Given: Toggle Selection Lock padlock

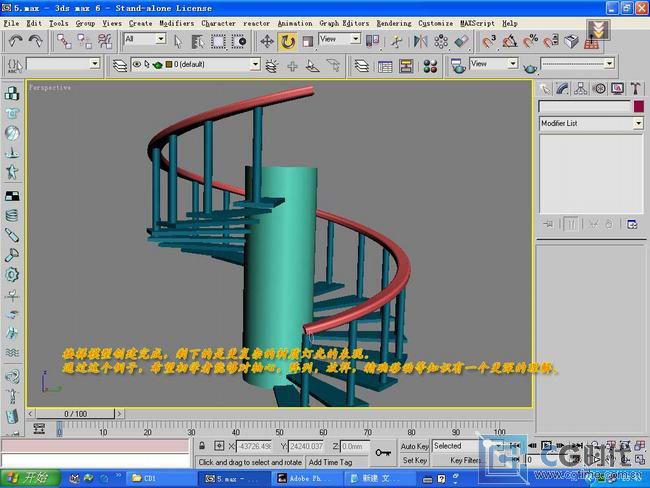Looking at the screenshot, I should (x=202, y=446).
